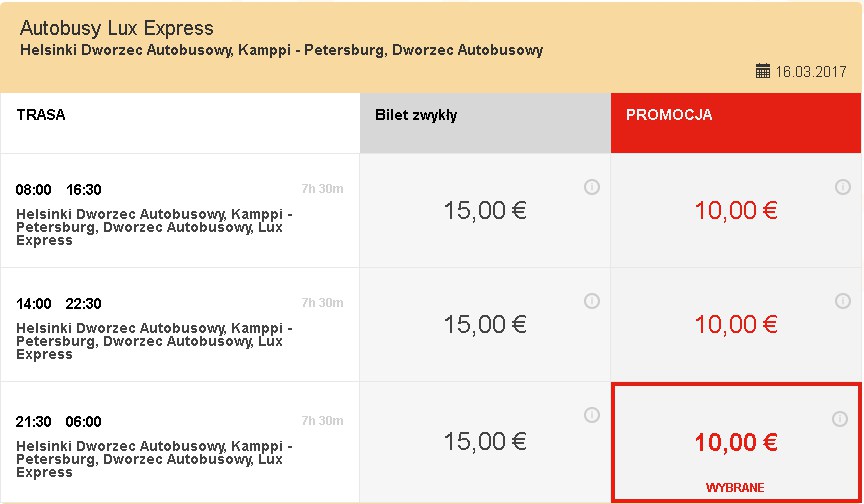
Task: Click info icon for 08:00 regular ticket
Action: click(x=591, y=187)
